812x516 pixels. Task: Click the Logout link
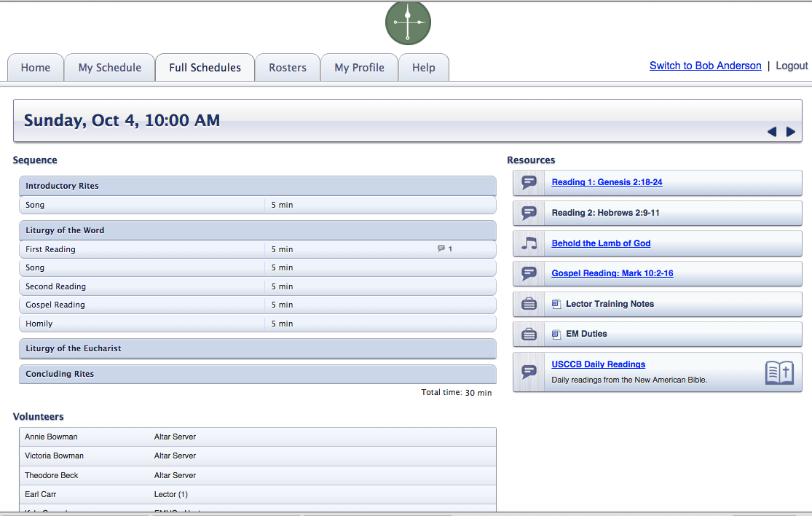[x=792, y=66]
